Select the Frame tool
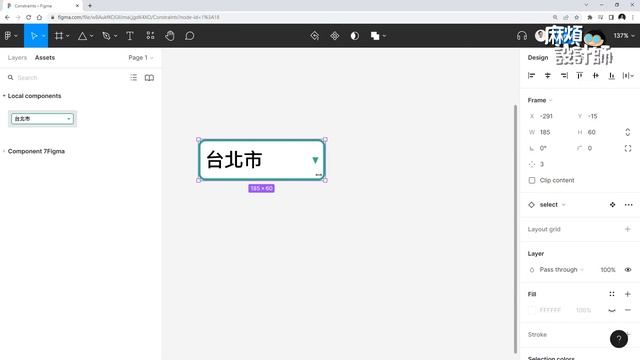Image resolution: width=640 pixels, height=360 pixels. [59, 36]
